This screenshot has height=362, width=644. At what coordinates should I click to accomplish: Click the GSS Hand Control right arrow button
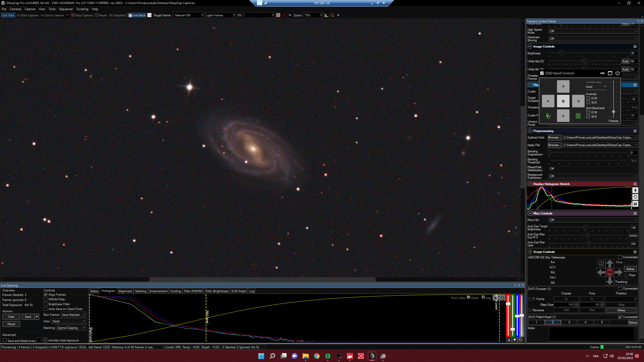(x=578, y=101)
